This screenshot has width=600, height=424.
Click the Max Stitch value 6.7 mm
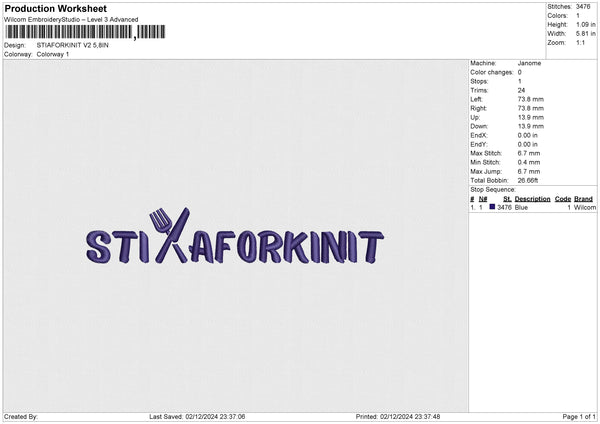pos(529,153)
